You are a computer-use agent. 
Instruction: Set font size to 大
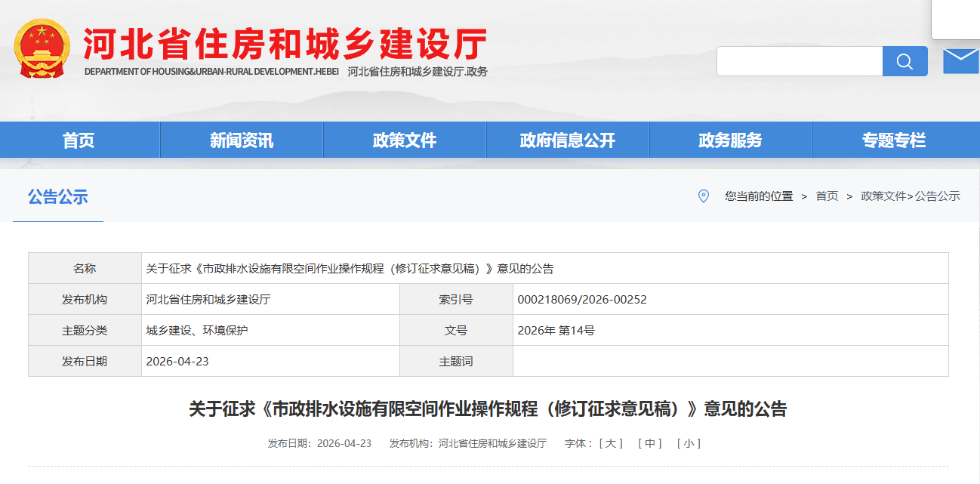pos(611,443)
